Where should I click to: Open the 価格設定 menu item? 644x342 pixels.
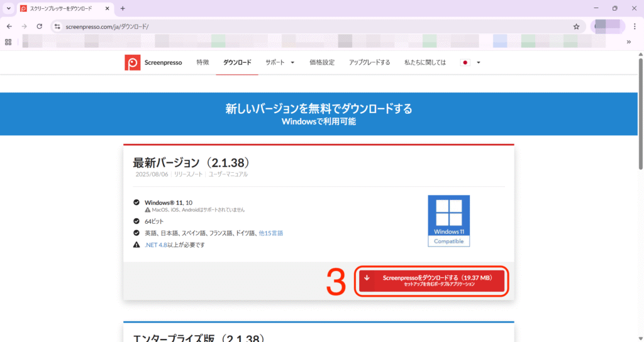point(322,62)
